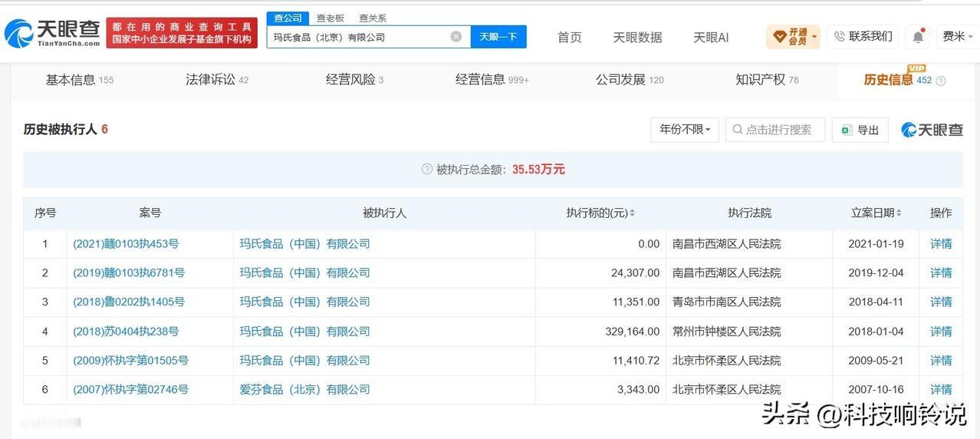Viewport: 980px width, 439px height.
Task: Open 天眼AI navigation item
Action: point(711,37)
